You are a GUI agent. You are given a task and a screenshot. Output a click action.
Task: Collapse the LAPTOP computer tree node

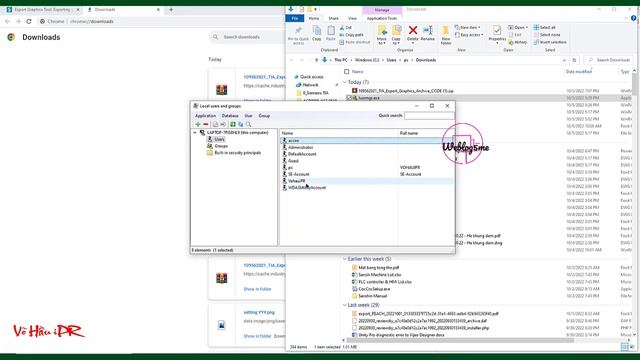[195, 133]
